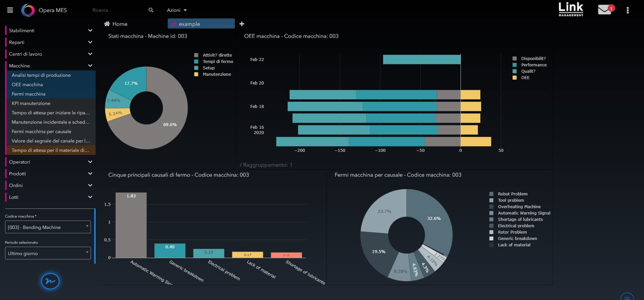Screen dimensions: 644x300
Task: Open Fermi macchina per causale
Action: (x=41, y=131)
